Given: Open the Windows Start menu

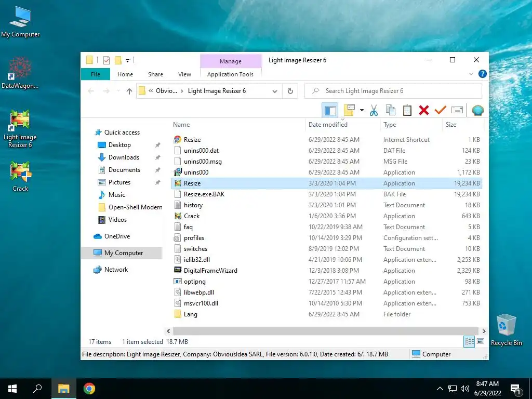Looking at the screenshot, I should (x=12, y=389).
